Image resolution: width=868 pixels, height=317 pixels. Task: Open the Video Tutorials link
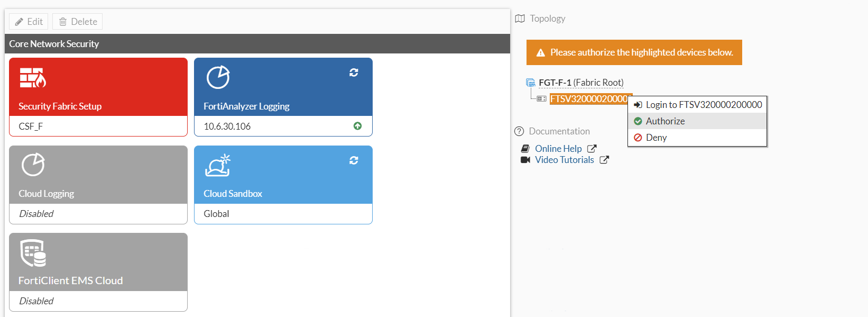[564, 160]
